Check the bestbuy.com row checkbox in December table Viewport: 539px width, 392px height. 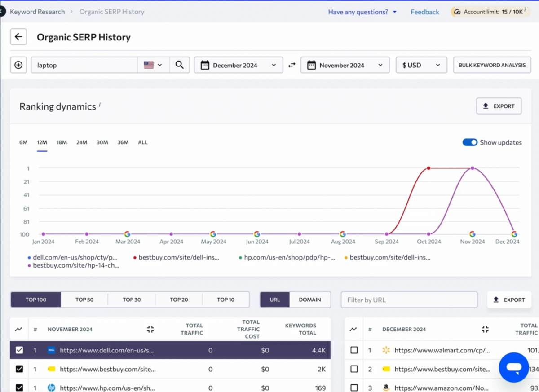354,369
